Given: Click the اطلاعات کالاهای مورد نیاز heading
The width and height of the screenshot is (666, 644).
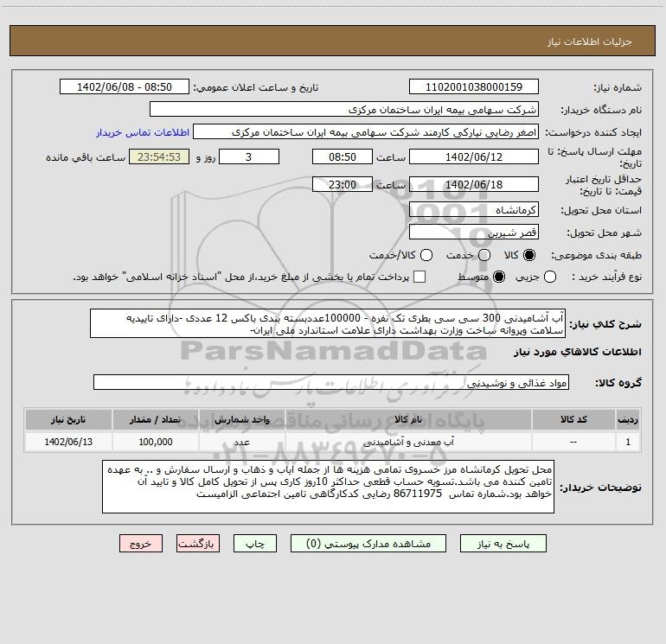Looking at the screenshot, I should (x=578, y=352).
